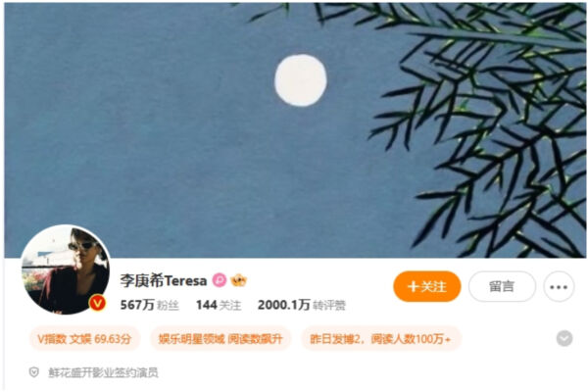This screenshot has width=588, height=392.
Task: Open the three-dots more options menu
Action: (559, 287)
